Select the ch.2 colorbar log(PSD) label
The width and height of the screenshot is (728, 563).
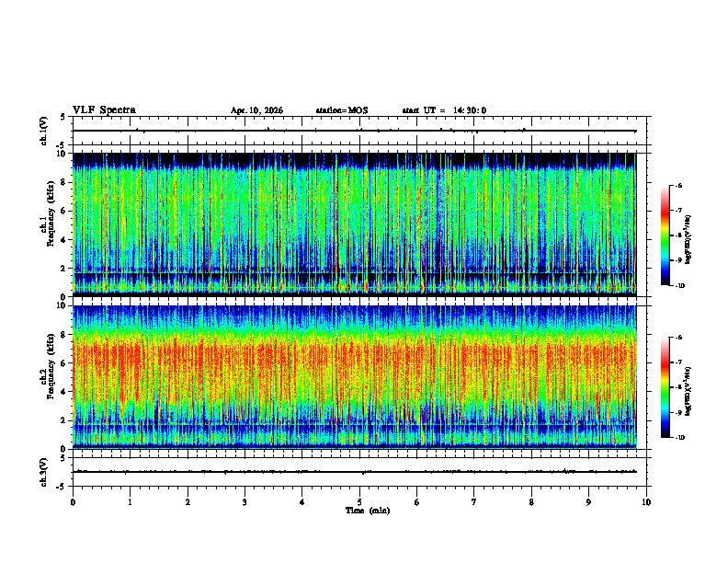(x=688, y=391)
